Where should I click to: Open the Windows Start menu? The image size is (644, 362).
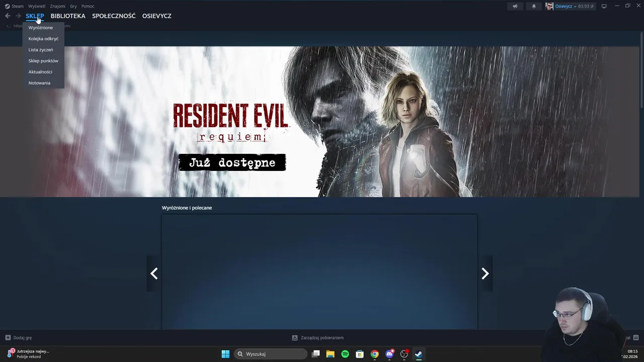coord(225,354)
